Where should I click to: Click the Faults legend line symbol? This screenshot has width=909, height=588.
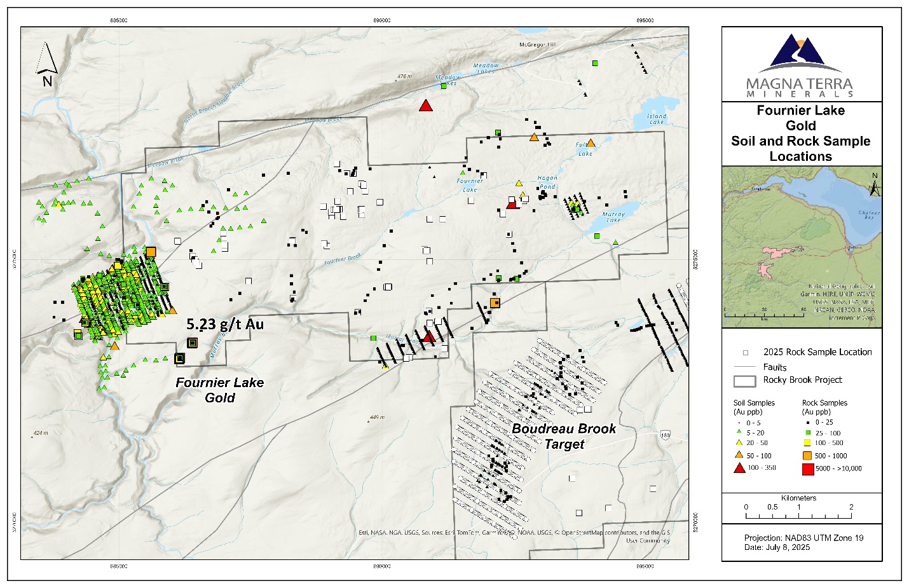tap(744, 367)
